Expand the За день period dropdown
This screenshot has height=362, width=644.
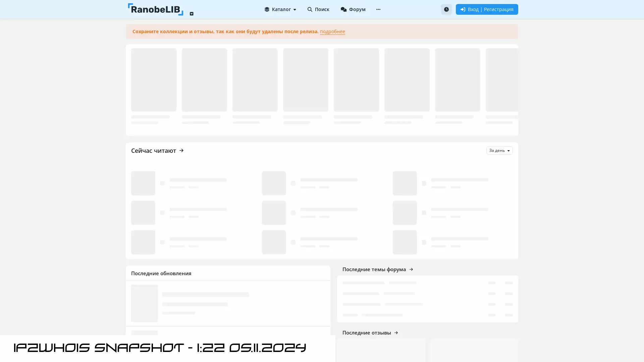499,150
